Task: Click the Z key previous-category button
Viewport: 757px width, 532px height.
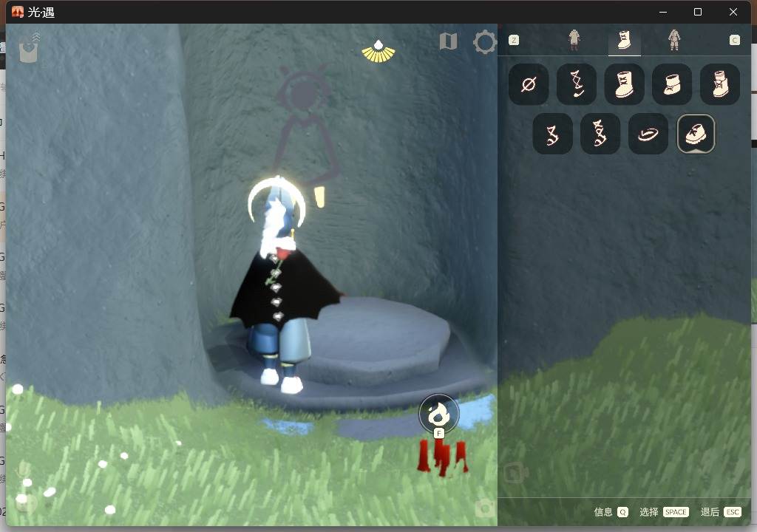Action: [514, 40]
